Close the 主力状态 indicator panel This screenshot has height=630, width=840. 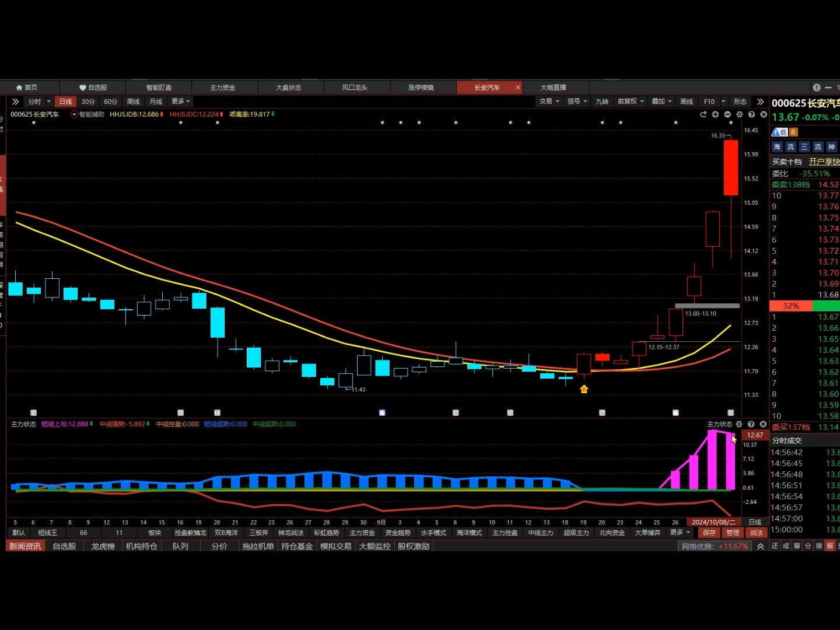(x=763, y=424)
